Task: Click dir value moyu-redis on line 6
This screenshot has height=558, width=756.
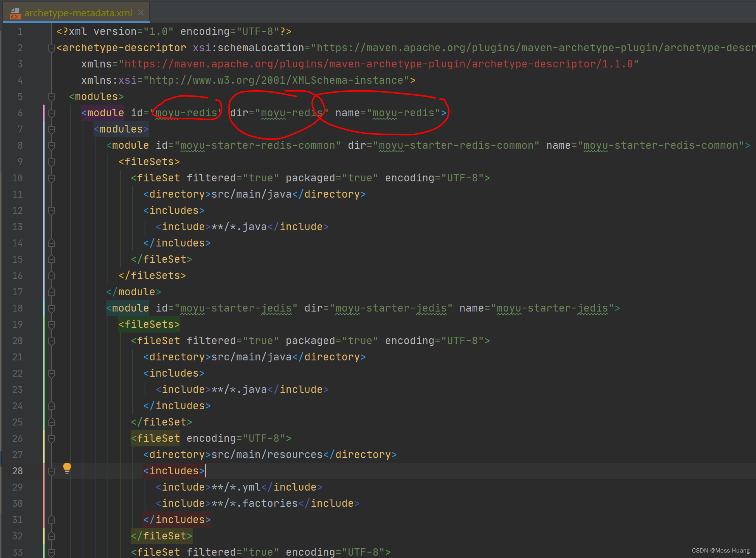Action: [x=292, y=113]
